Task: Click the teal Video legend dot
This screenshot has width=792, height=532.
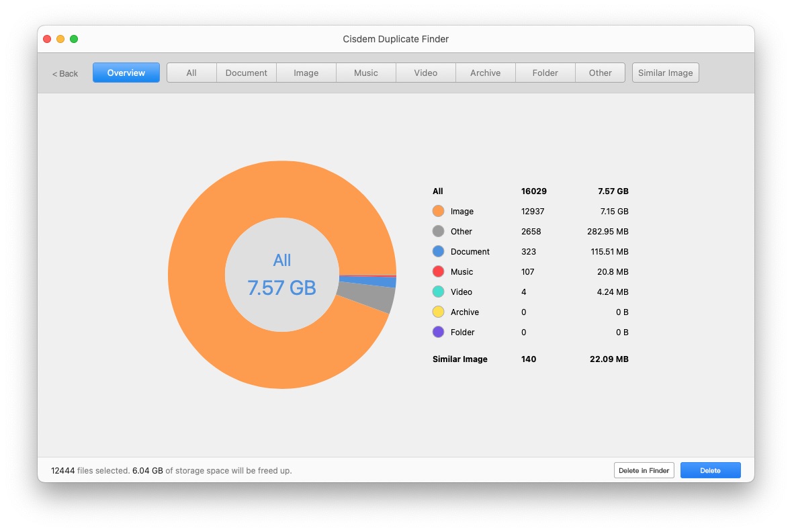Action: pyautogui.click(x=438, y=292)
